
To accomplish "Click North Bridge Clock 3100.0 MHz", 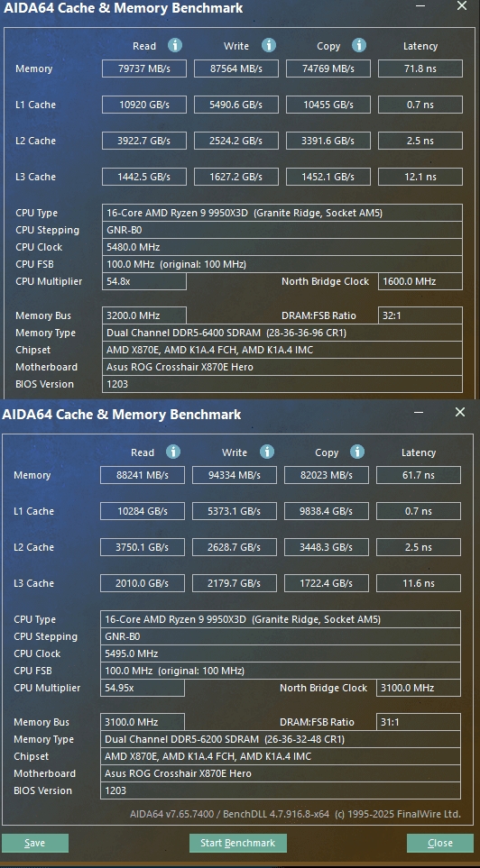I will click(x=419, y=688).
